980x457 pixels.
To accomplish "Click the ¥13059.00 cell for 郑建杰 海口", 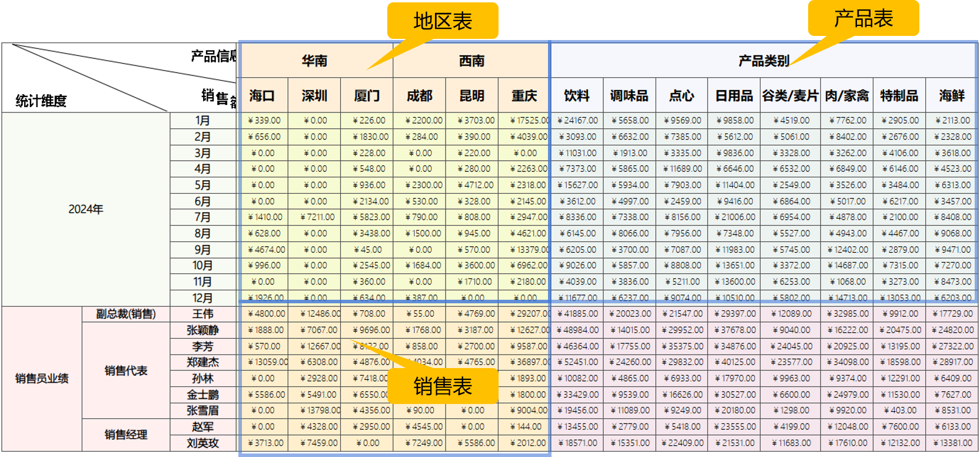I will pos(262,362).
